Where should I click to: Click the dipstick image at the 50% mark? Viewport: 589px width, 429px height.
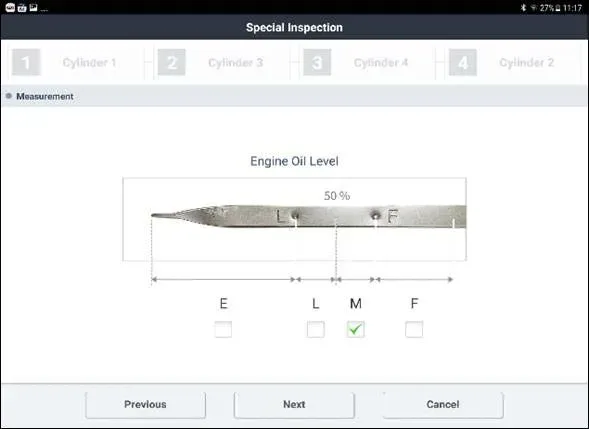(336, 216)
